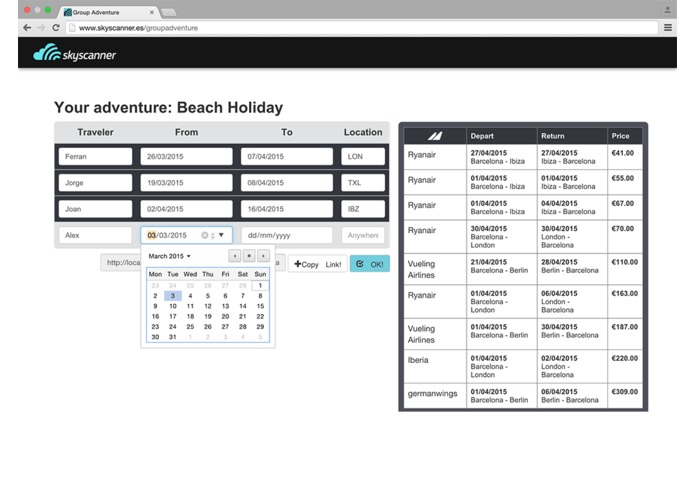The width and height of the screenshot is (695, 494).
Task: Open a new browser tab
Action: pos(169,12)
